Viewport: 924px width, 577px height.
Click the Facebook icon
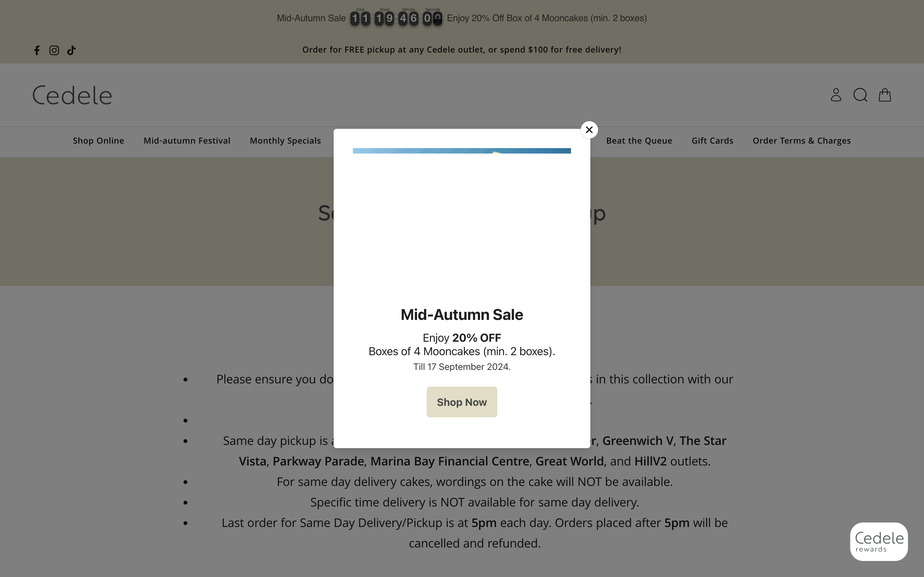click(x=37, y=50)
